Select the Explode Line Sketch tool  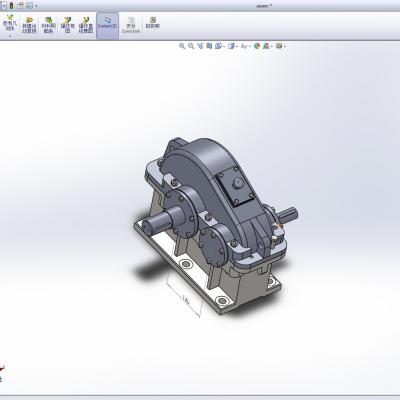pos(86,25)
